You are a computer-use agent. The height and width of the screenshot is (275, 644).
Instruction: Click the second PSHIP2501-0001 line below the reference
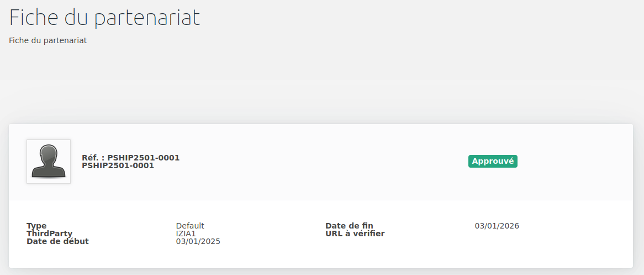pos(118,165)
